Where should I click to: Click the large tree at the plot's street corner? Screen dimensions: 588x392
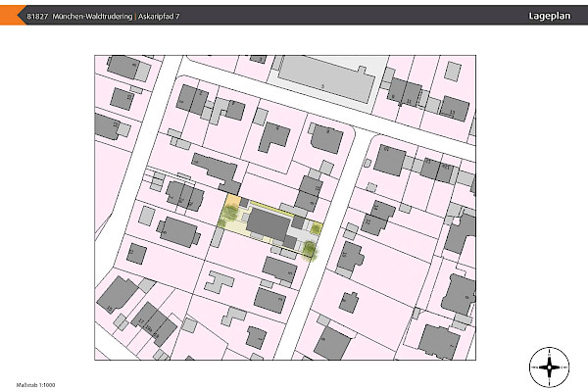(x=310, y=250)
